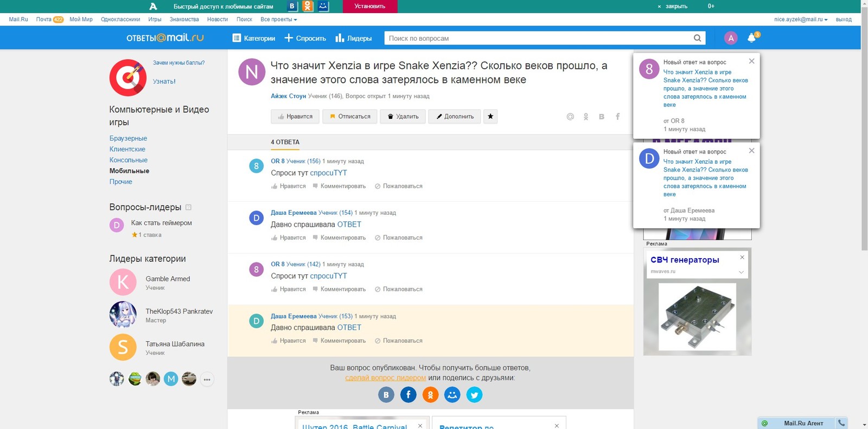
Task: Open the Лидеры page
Action: coord(354,38)
